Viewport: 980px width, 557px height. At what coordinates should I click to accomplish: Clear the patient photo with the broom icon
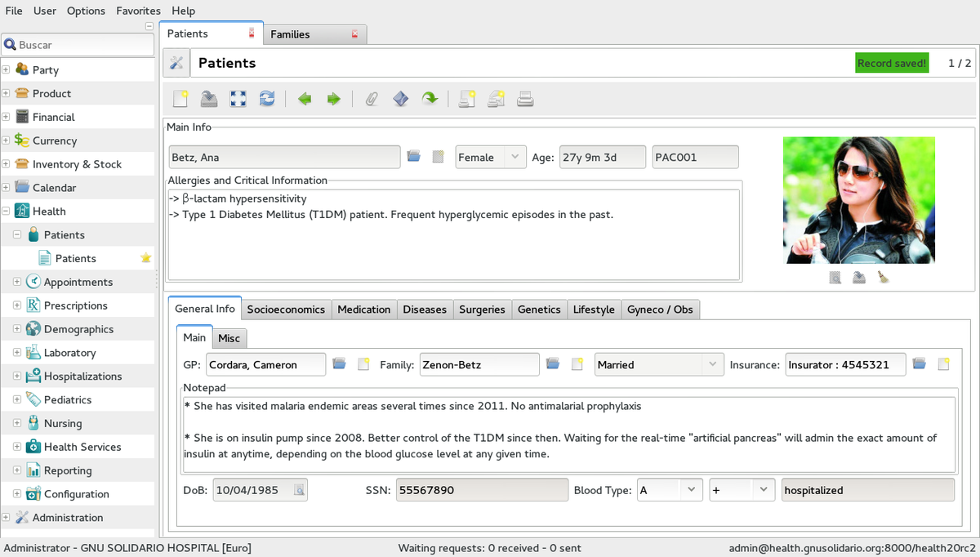(x=883, y=278)
